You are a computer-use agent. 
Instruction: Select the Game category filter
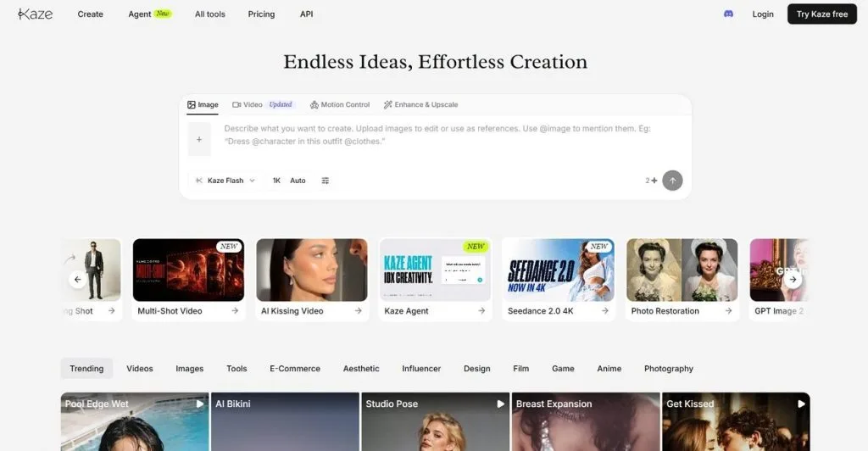pos(563,369)
